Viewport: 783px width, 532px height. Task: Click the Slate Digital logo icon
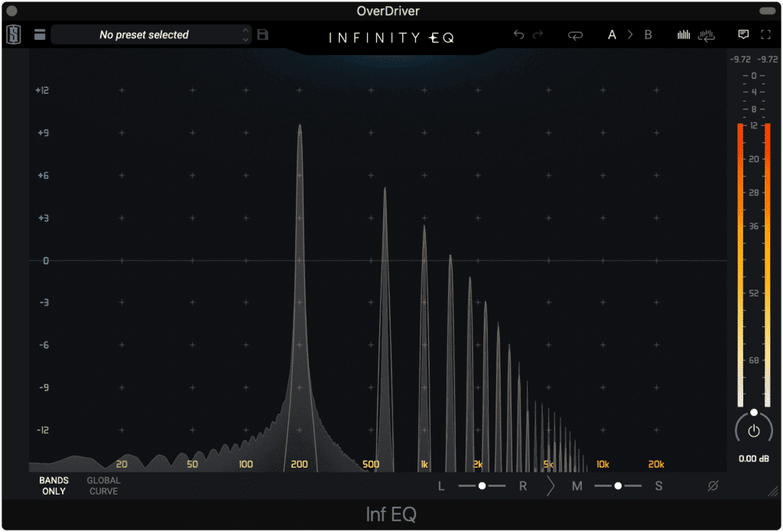click(x=14, y=35)
